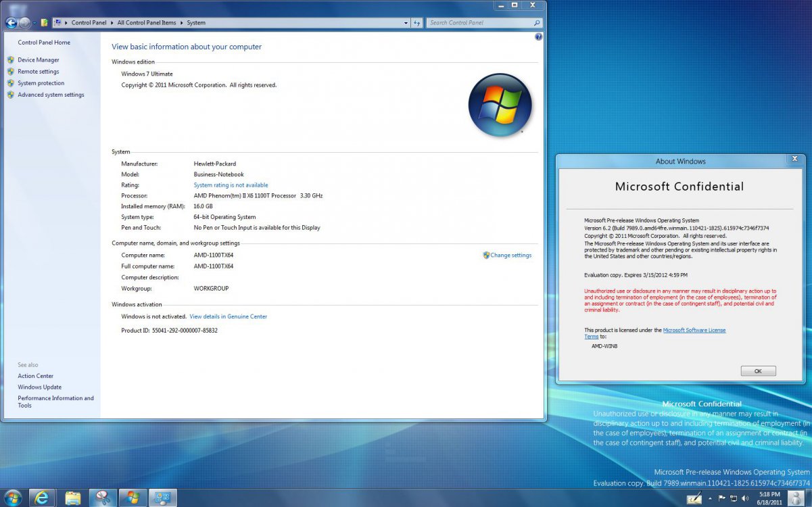Viewport: 812px width, 507px height.
Task: Launch Internet Explorer from the taskbar
Action: [42, 498]
